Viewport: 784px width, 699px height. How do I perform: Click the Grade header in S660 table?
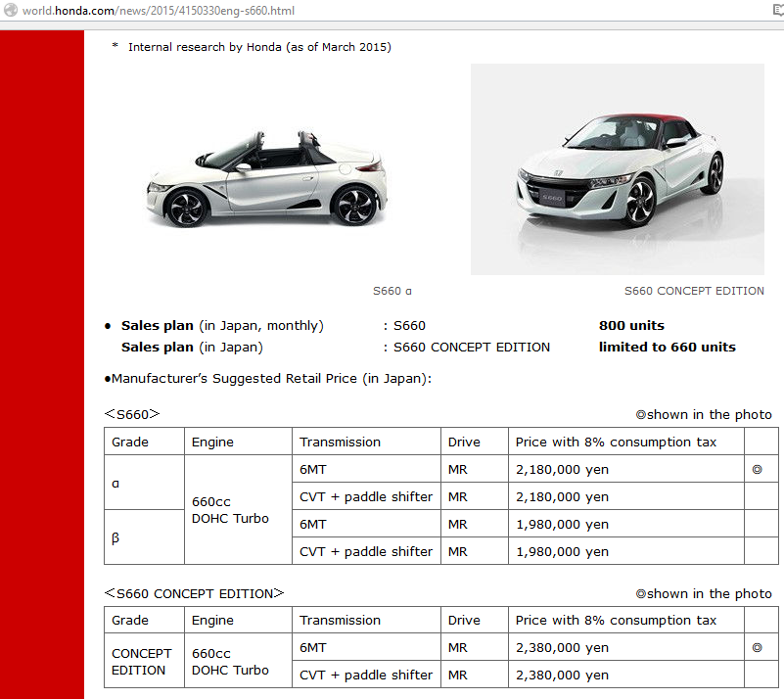[x=130, y=442]
